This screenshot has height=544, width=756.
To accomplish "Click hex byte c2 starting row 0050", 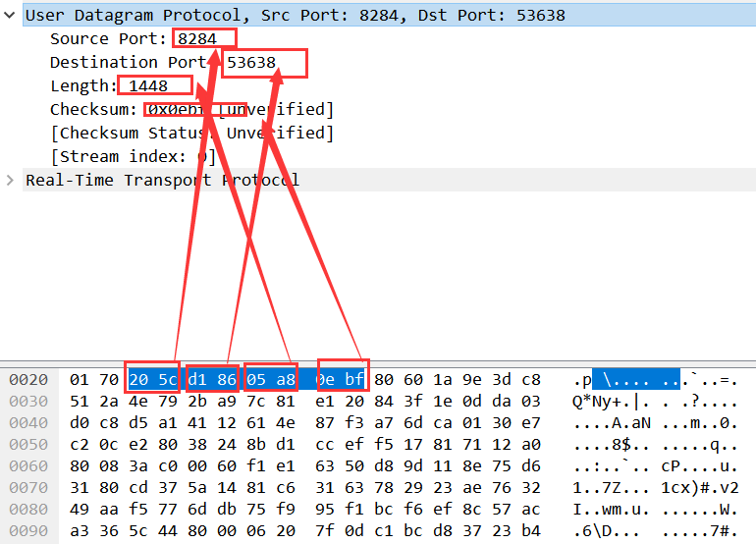I will pos(80,444).
